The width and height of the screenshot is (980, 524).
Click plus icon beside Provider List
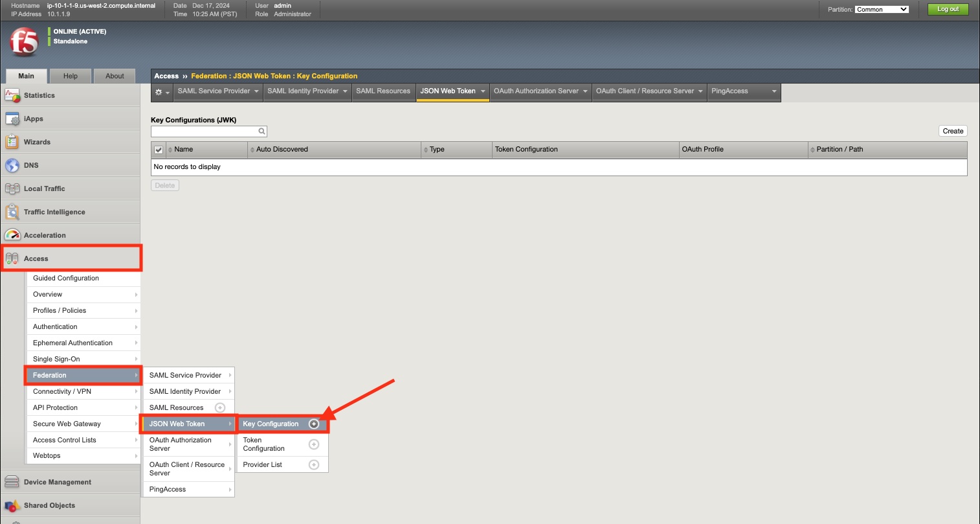(x=314, y=464)
